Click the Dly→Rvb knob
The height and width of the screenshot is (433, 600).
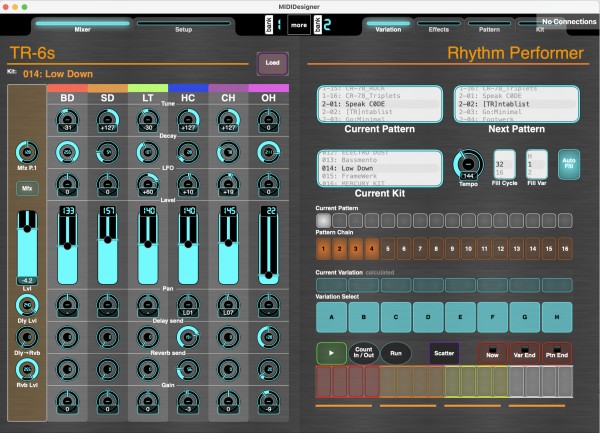tap(27, 337)
